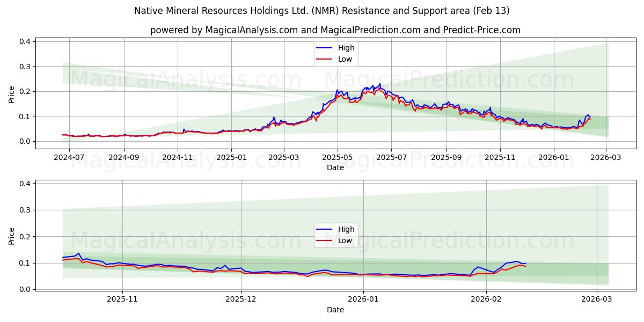
Task: Click the 2025-01 x-axis label on top chart
Action: tap(231, 158)
